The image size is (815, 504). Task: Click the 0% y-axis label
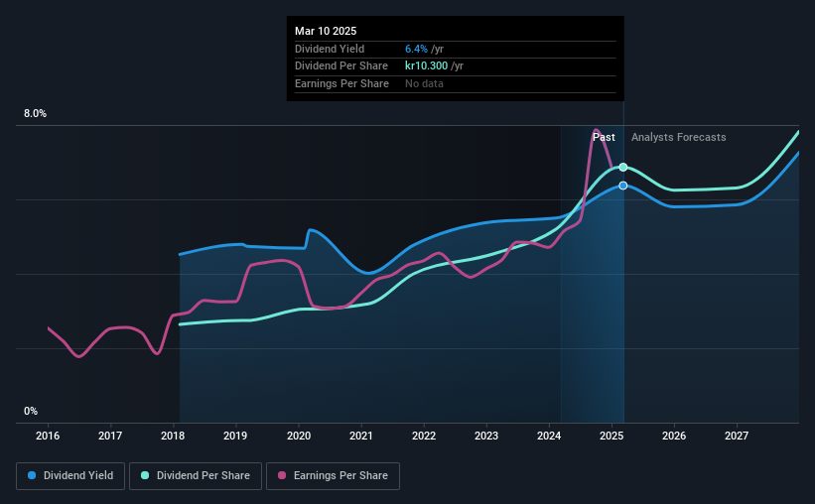tap(31, 411)
